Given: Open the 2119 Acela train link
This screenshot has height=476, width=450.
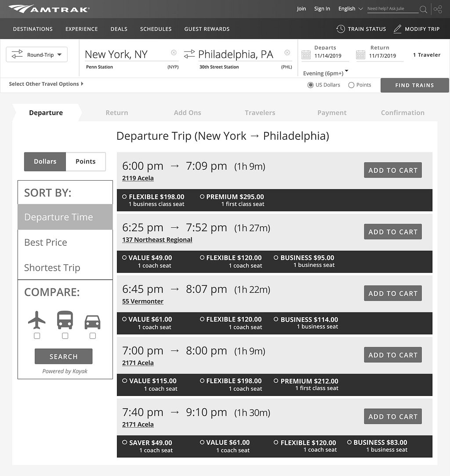Looking at the screenshot, I should tap(138, 178).
